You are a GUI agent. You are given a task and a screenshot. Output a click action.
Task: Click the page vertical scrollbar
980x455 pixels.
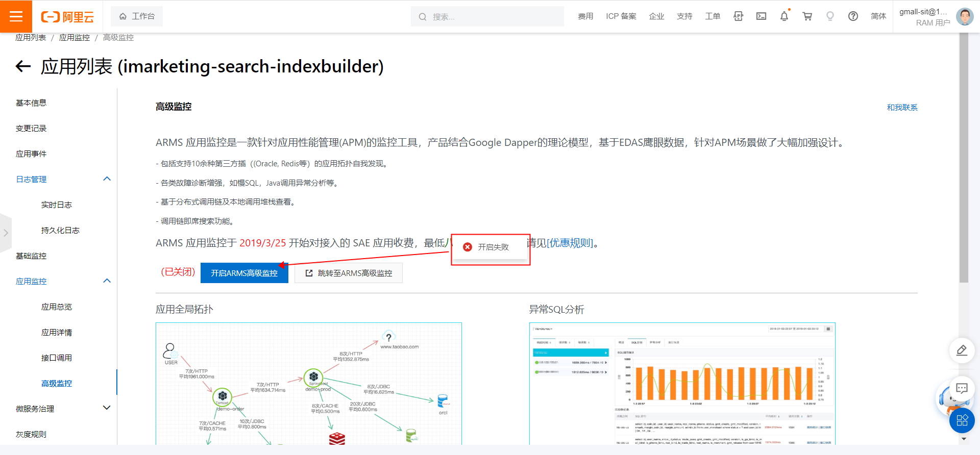(964, 158)
